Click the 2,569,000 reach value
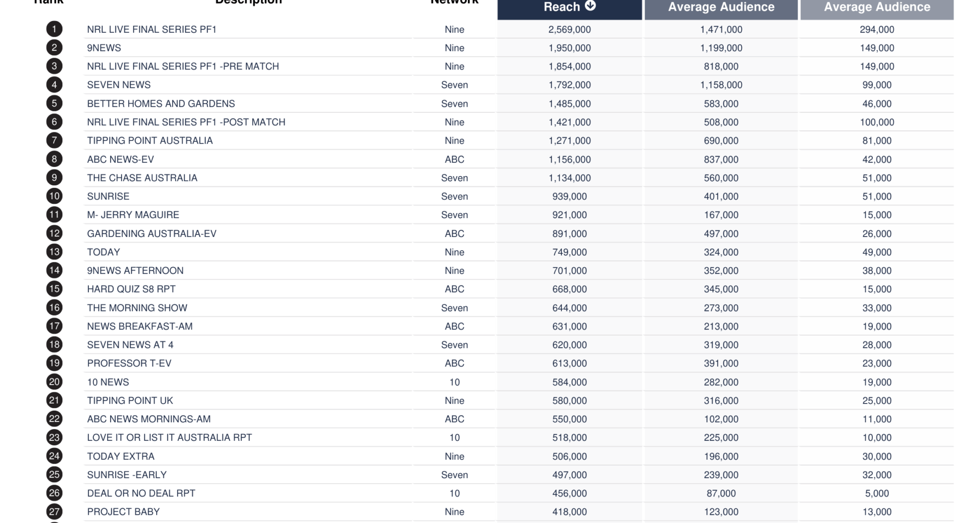This screenshot has width=980, height=523. tap(570, 30)
